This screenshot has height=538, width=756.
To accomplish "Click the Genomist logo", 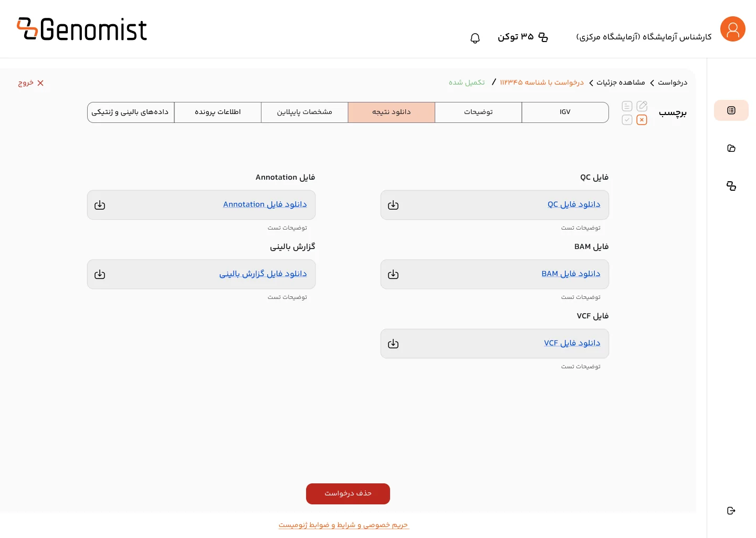I will [x=82, y=29].
